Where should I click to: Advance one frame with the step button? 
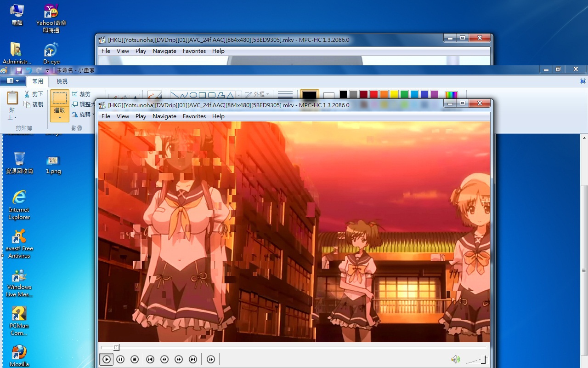pyautogui.click(x=211, y=359)
